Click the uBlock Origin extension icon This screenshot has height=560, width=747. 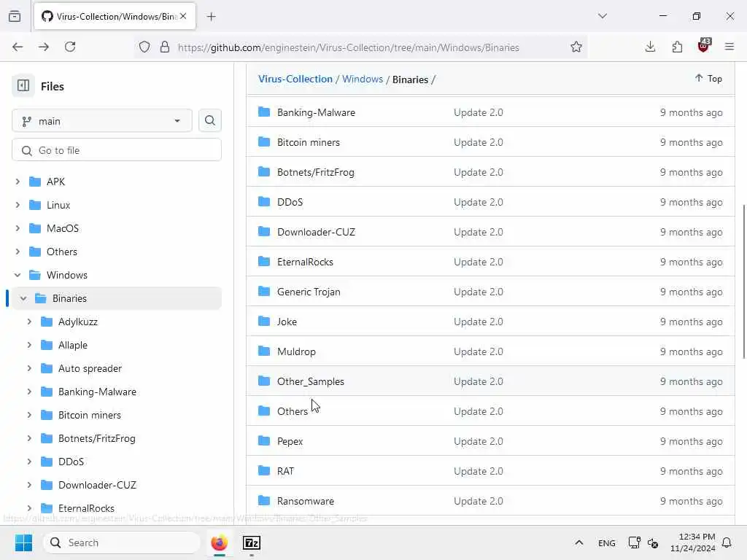point(704,46)
